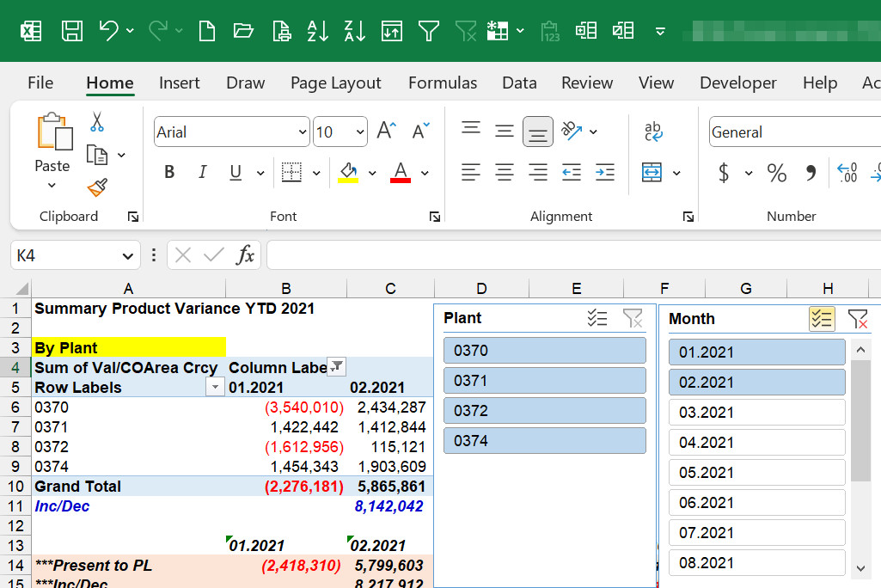Insert Function fx icon in formula bar
This screenshot has height=588, width=881.
245,255
